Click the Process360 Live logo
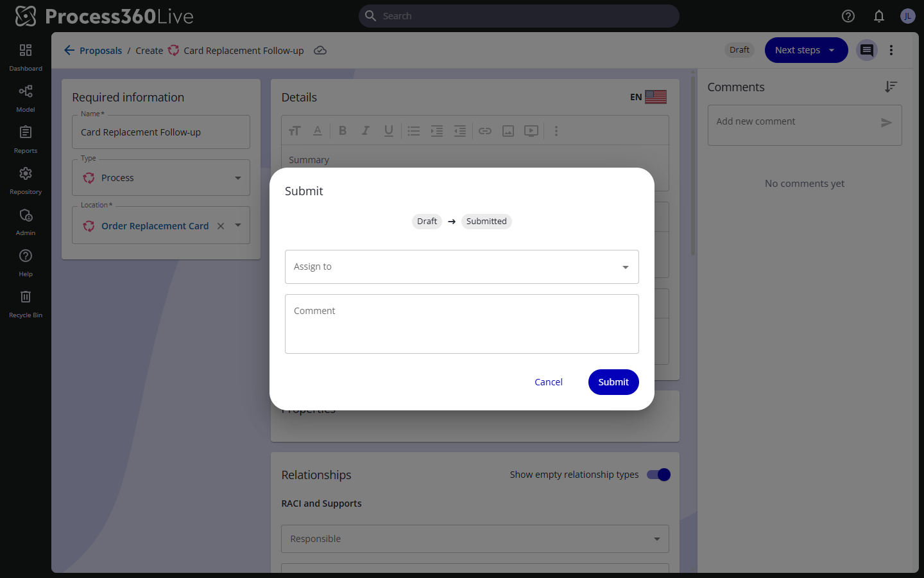 [x=104, y=16]
